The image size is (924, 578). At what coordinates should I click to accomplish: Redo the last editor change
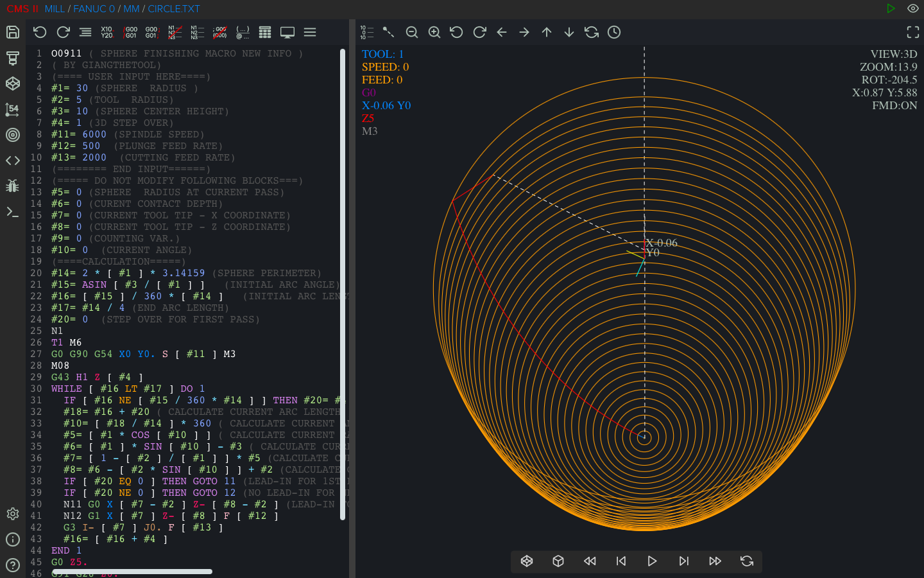point(63,32)
